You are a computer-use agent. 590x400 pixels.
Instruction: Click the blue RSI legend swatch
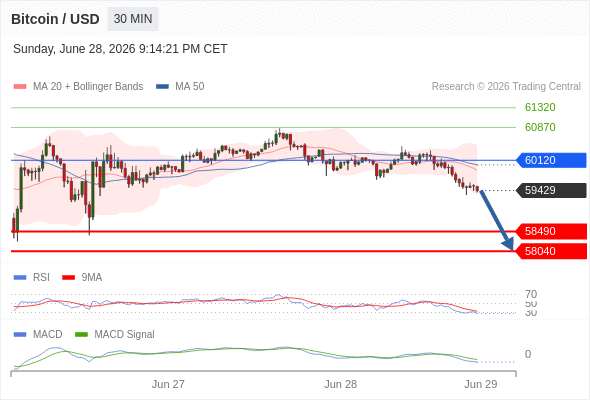[20, 278]
